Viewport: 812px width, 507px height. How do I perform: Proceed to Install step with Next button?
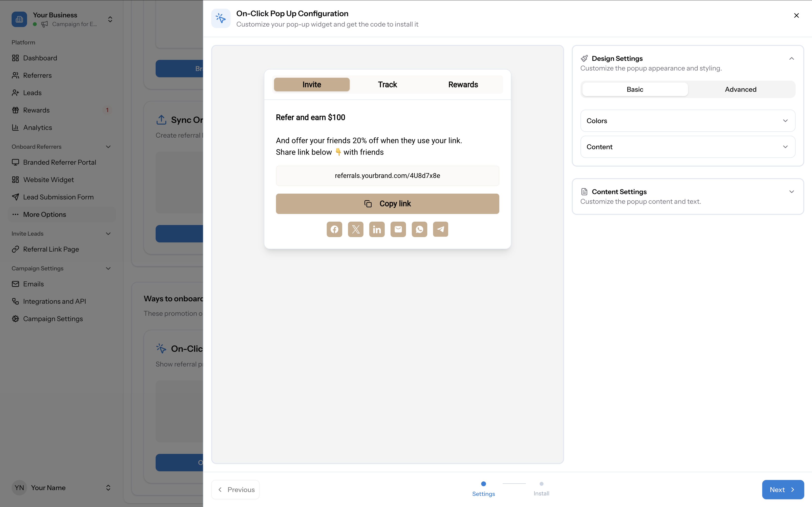[783, 490]
